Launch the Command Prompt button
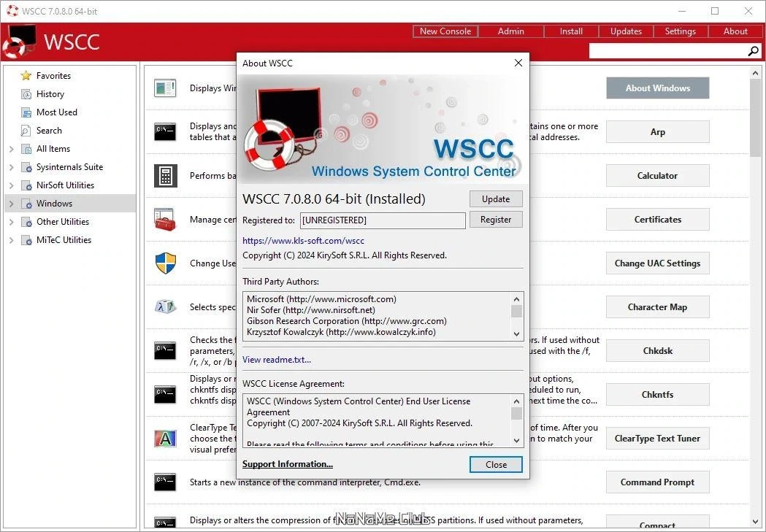Screen dimensions: 766x532 (657, 482)
